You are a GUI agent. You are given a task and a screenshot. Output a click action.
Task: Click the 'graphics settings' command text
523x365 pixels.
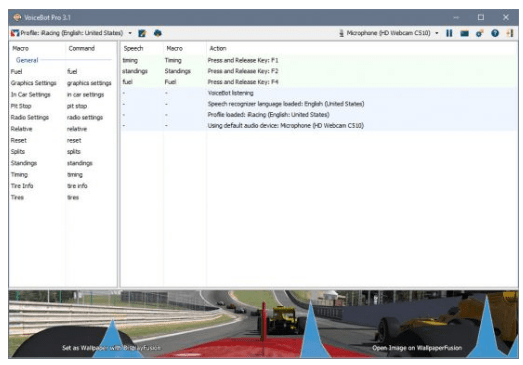tap(89, 83)
